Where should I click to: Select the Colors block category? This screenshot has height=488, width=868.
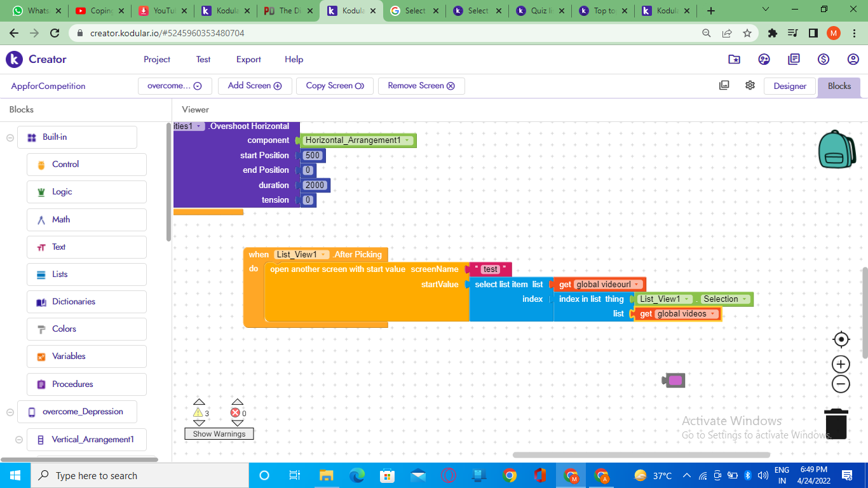coord(64,329)
